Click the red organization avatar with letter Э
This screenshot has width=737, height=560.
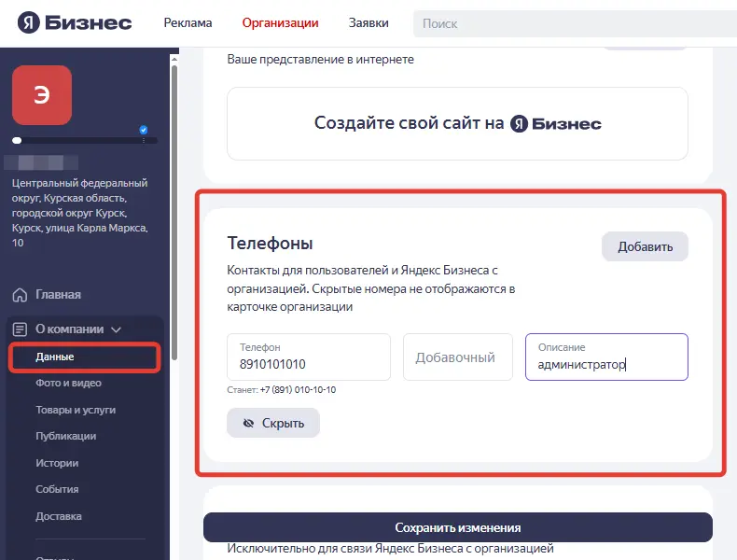tap(42, 95)
